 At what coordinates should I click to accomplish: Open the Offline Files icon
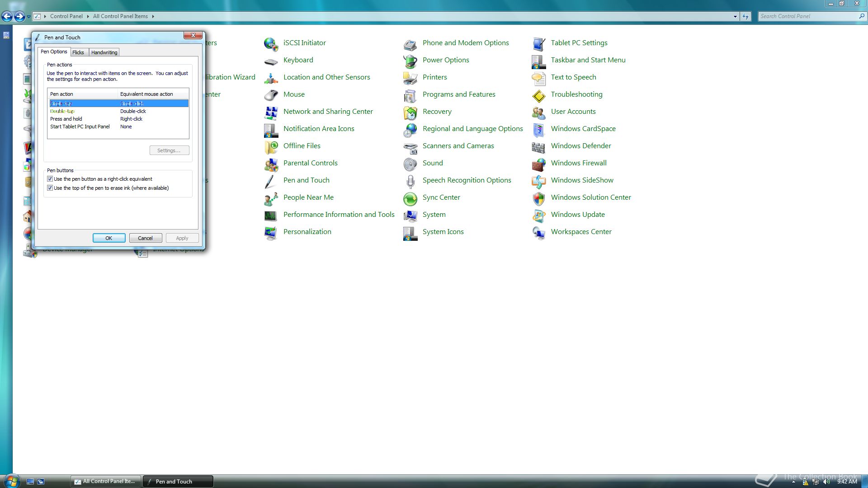point(271,147)
